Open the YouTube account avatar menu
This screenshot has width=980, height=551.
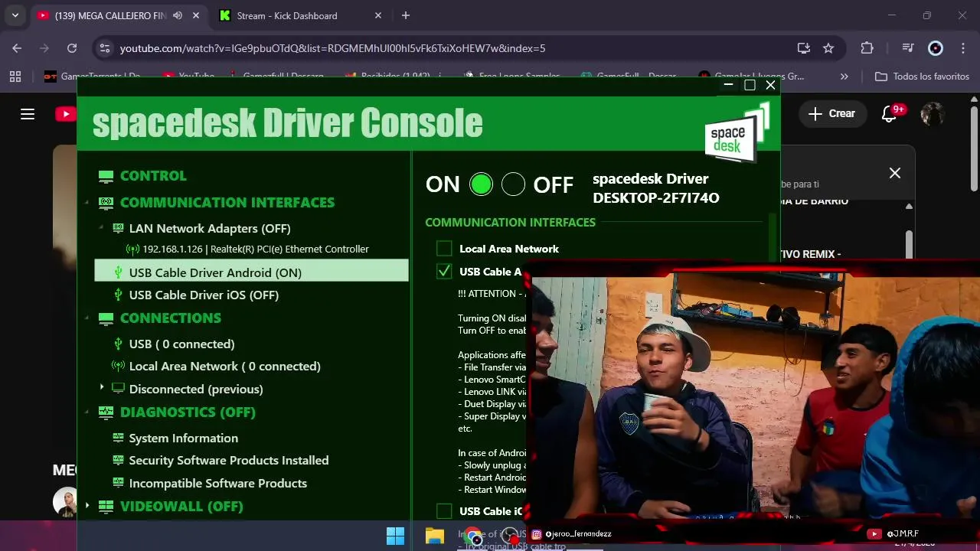click(x=932, y=114)
